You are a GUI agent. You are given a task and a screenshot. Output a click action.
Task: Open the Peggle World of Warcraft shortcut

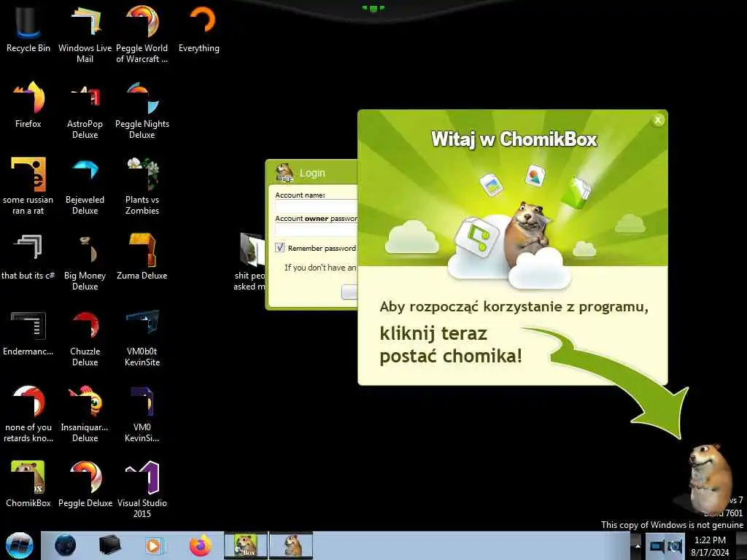(142, 34)
